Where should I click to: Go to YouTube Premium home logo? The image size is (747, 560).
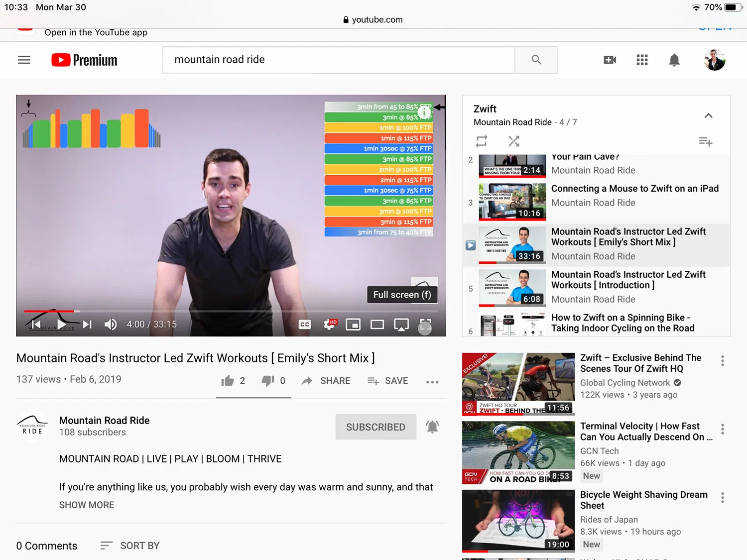(84, 60)
